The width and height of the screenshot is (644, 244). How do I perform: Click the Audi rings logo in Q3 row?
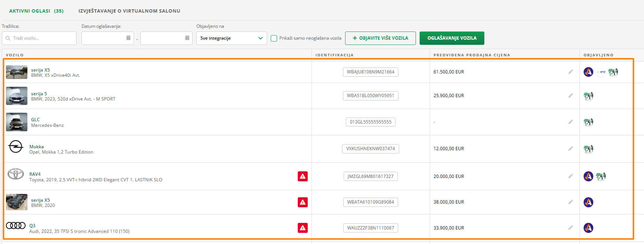click(x=16, y=225)
